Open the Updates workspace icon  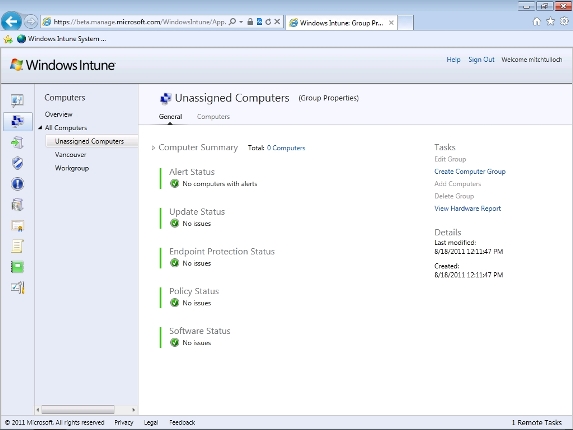click(17, 142)
